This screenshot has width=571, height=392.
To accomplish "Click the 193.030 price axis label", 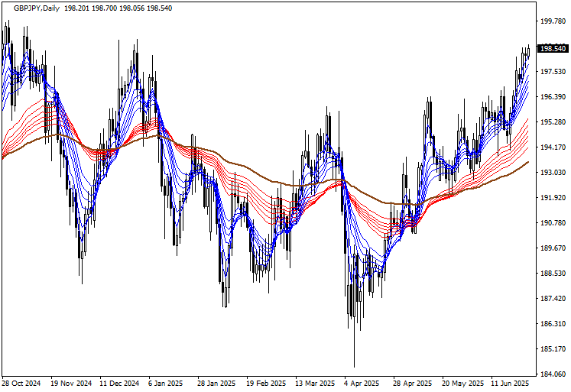I will click(553, 173).
